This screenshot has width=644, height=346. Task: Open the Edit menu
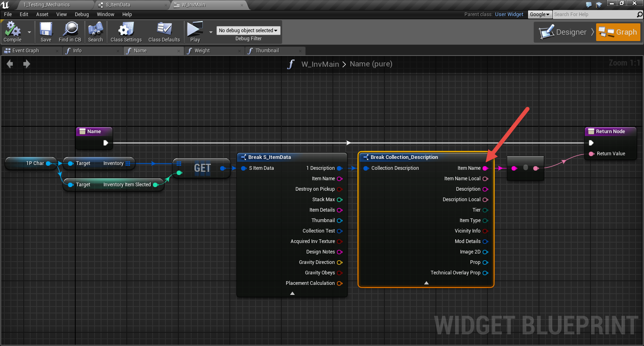pyautogui.click(x=24, y=14)
